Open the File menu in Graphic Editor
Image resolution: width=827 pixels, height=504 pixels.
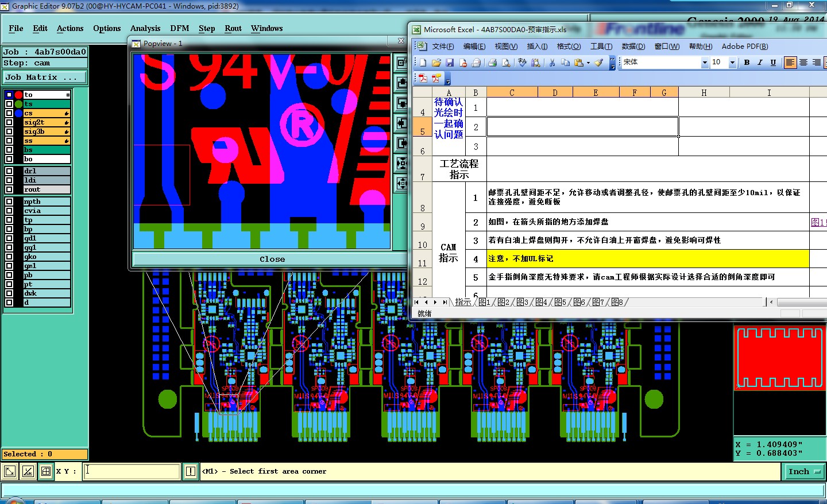[16, 28]
